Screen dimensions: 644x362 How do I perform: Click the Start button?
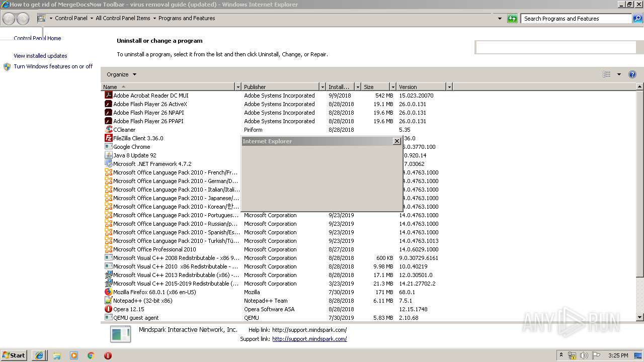pos(14,355)
